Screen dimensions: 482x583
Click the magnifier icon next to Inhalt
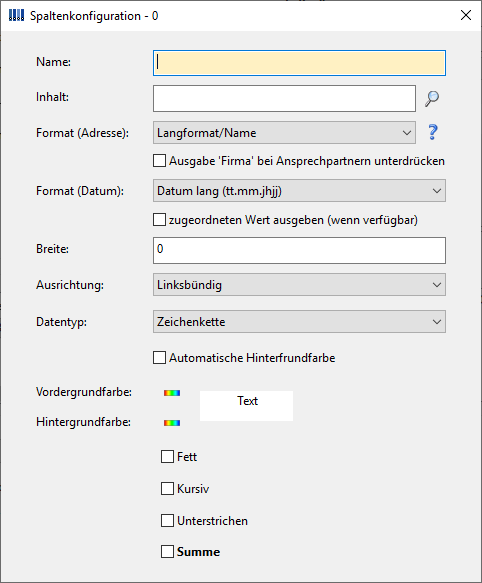(432, 99)
